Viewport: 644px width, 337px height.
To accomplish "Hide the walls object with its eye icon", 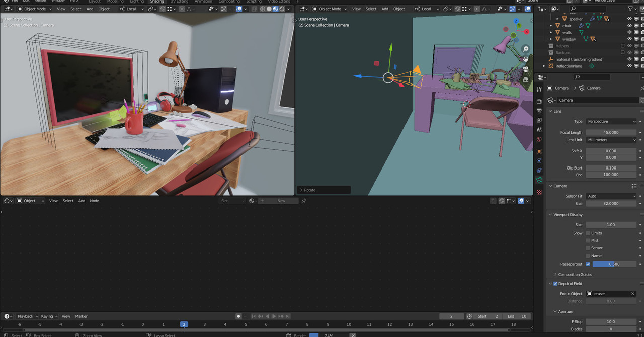I will pos(629,32).
